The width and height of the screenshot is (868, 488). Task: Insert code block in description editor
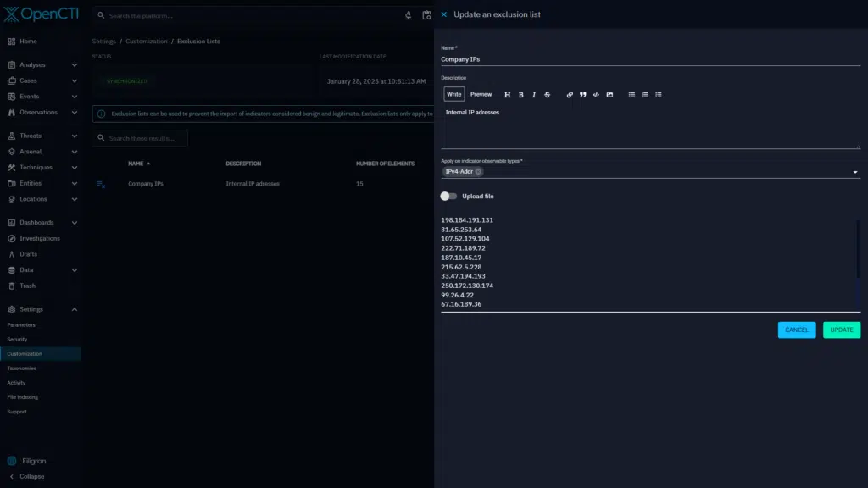[x=596, y=95]
